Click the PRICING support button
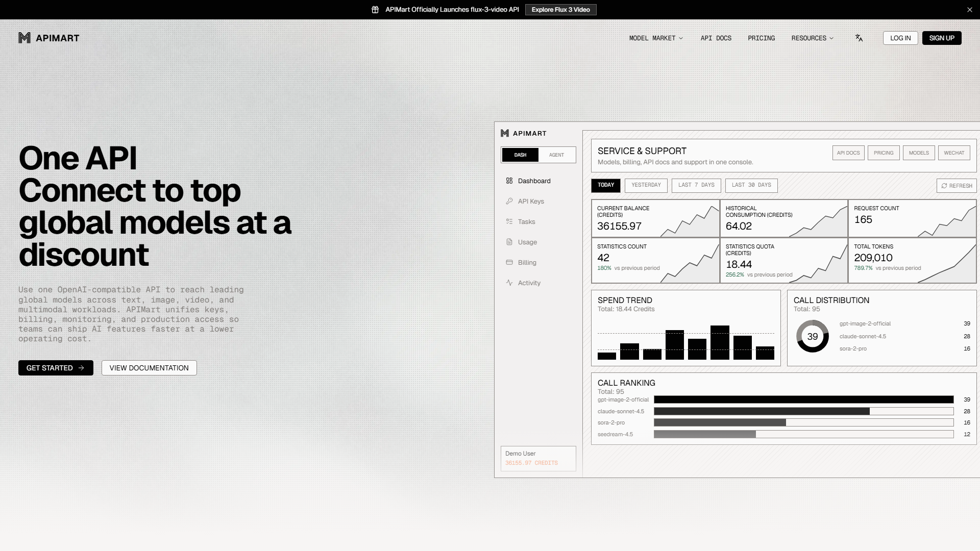The image size is (980, 551). point(884,153)
